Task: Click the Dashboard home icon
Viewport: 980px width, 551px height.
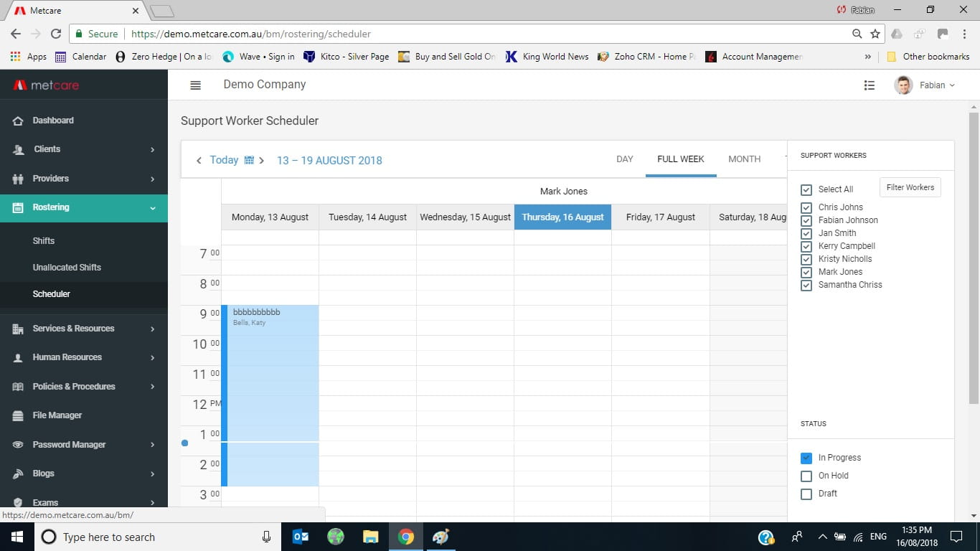Action: coord(18,121)
